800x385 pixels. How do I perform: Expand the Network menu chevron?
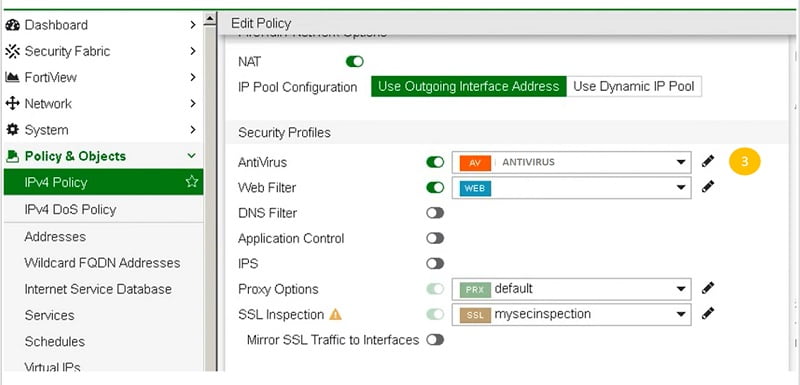point(192,104)
